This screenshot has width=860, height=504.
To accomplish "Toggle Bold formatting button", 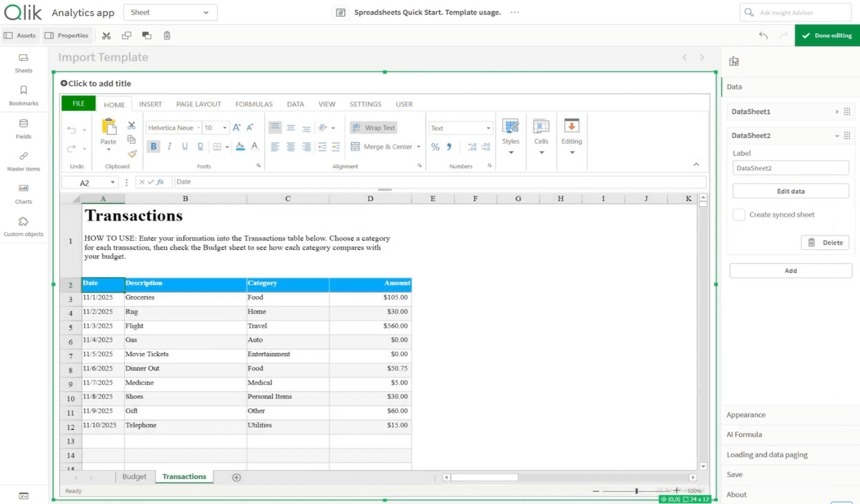I will pyautogui.click(x=154, y=147).
